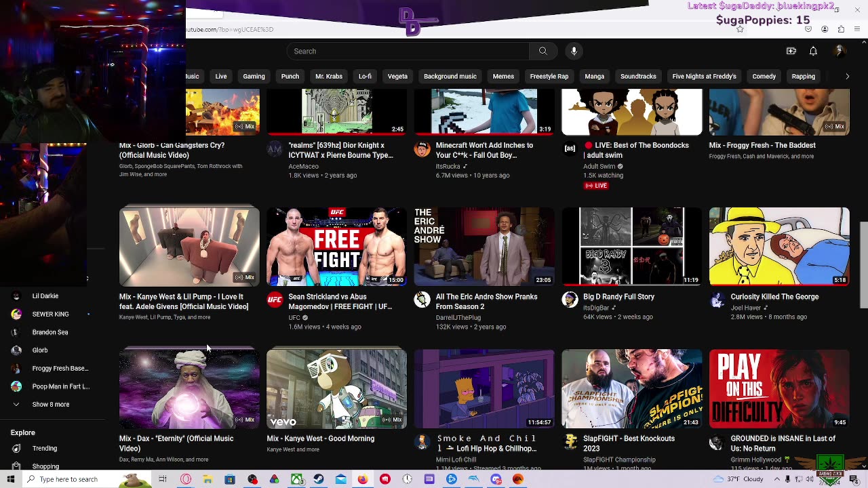Select the Gaming filter chip

coord(254,76)
